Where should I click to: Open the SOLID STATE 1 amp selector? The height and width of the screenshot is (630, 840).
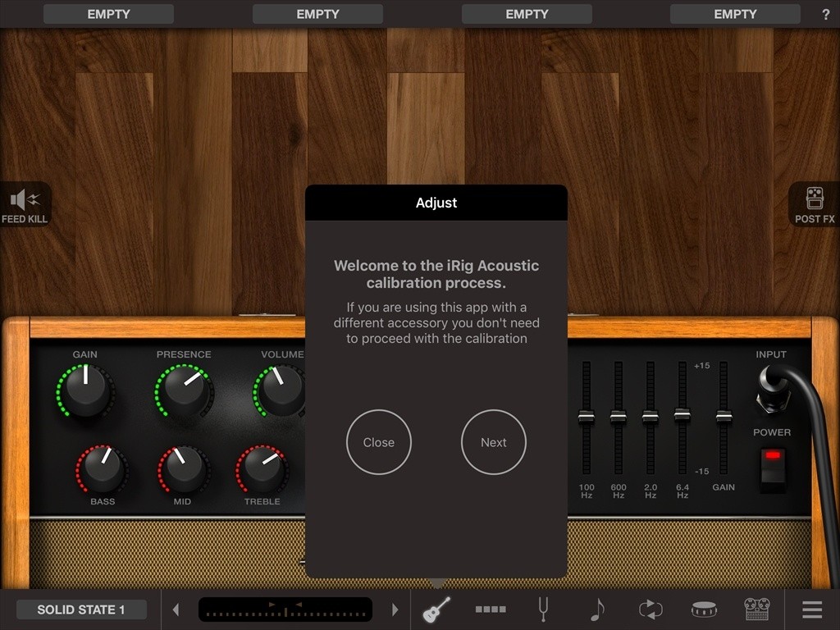click(x=81, y=609)
